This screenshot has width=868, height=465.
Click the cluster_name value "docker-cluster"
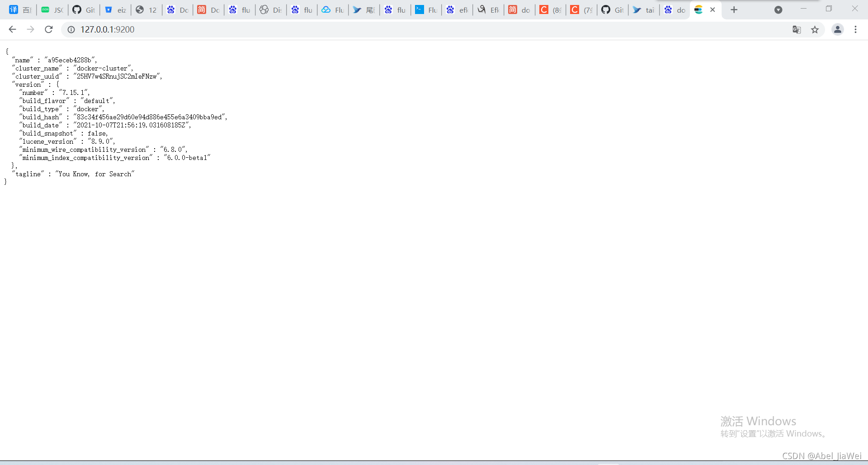pos(103,68)
